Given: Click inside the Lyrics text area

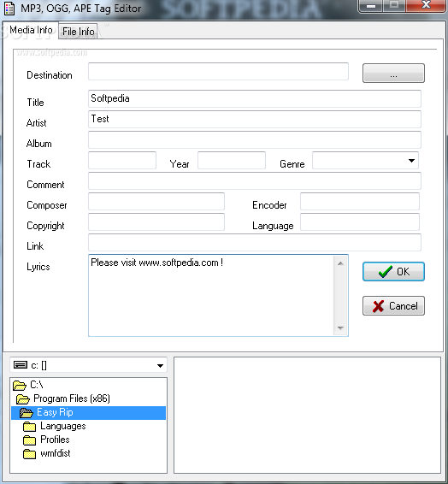Looking at the screenshot, I should 210,295.
